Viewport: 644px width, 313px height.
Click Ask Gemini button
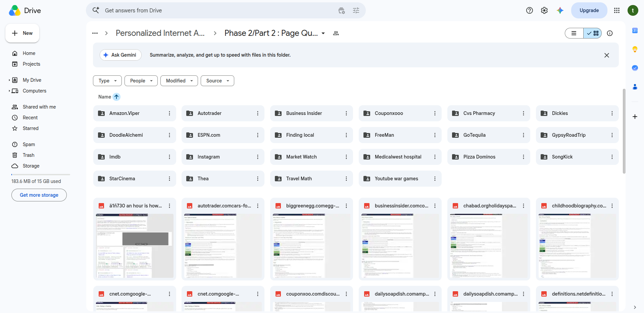pyautogui.click(x=120, y=55)
